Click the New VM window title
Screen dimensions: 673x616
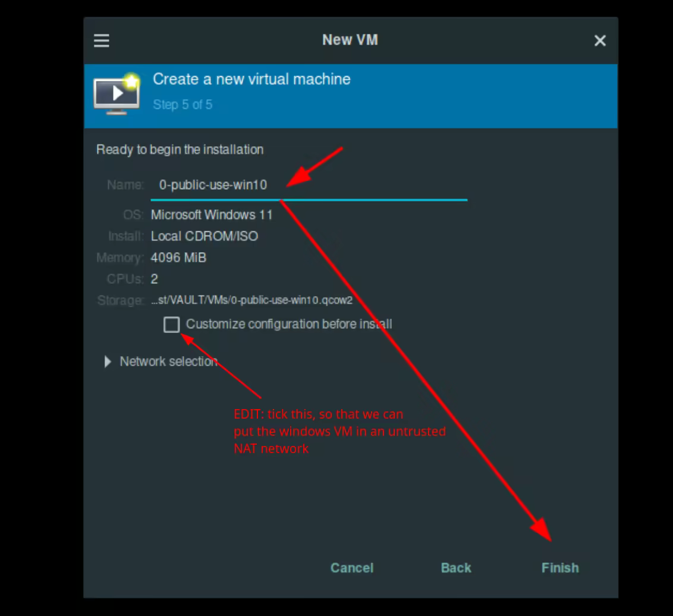pos(350,40)
